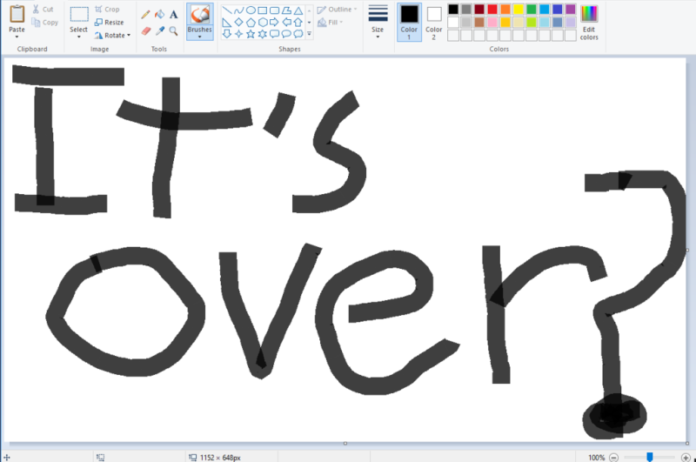This screenshot has width=696, height=462.
Task: Open the Size thickness dropdown
Action: [x=377, y=36]
